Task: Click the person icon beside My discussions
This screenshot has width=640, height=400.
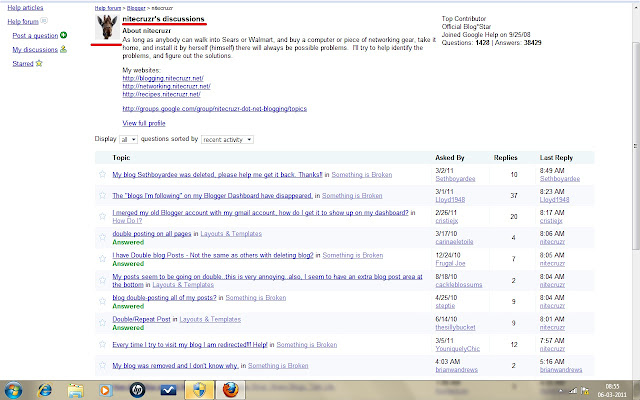Action: [63, 49]
